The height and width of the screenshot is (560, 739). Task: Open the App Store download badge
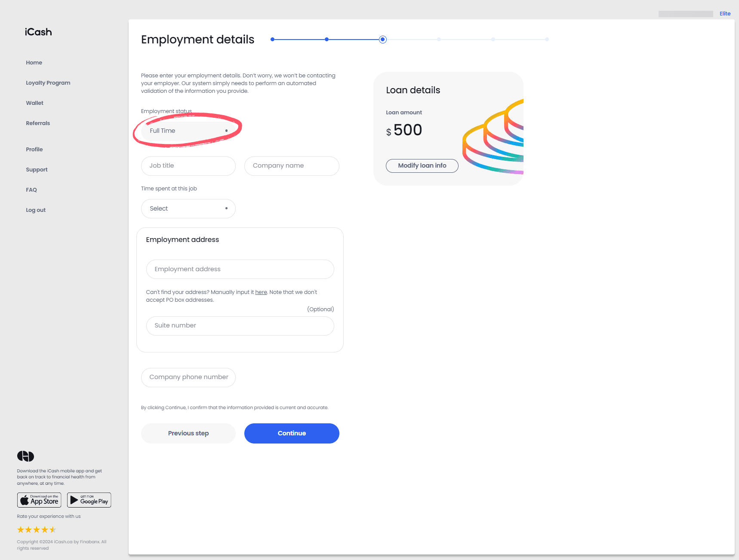pos(39,500)
